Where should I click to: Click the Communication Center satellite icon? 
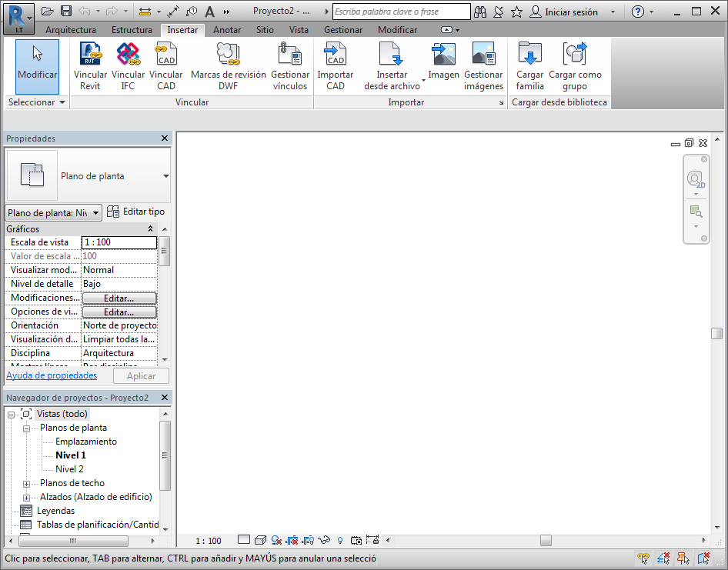[x=498, y=12]
